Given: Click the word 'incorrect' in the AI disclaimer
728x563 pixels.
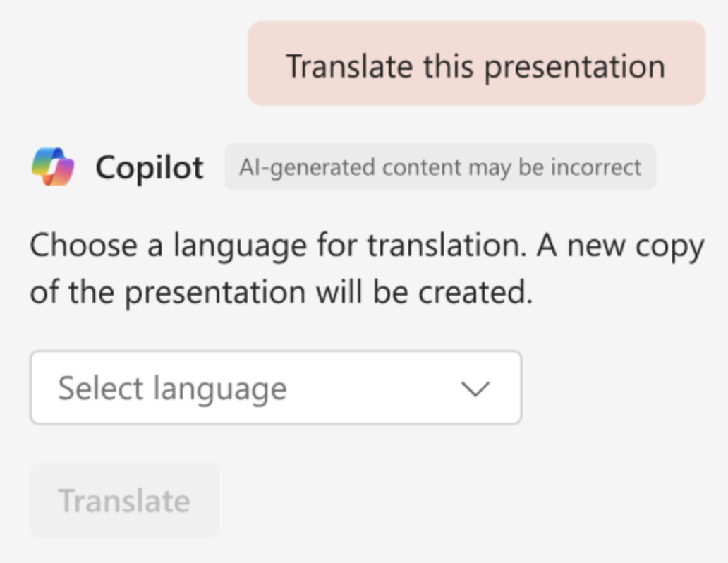Looking at the screenshot, I should tap(596, 167).
